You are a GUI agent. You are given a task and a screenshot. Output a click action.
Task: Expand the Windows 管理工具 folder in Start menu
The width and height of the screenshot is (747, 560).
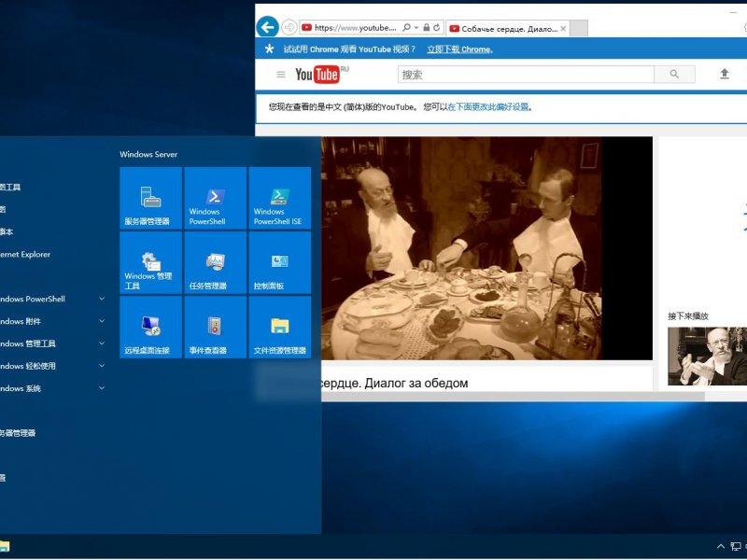(x=52, y=343)
